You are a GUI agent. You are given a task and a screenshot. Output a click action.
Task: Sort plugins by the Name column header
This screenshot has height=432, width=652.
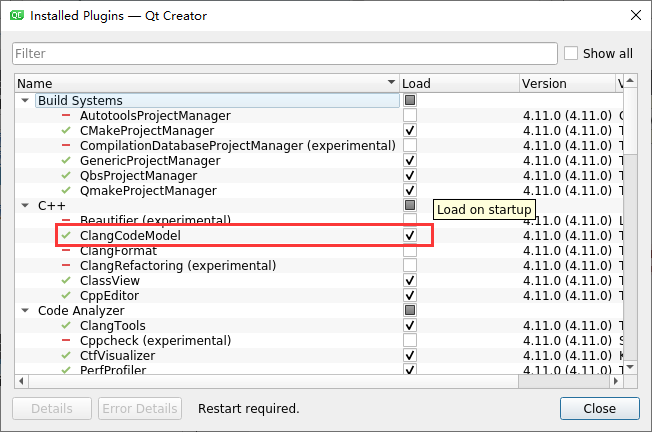[200, 84]
